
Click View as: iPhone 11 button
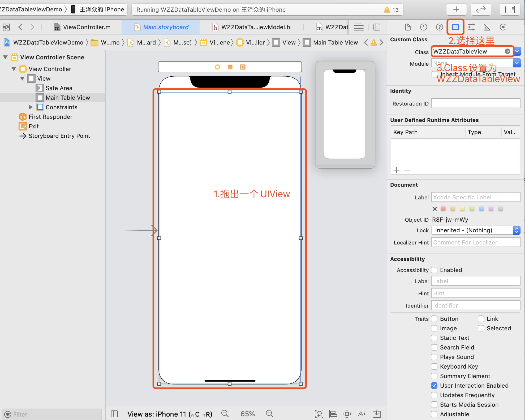pyautogui.click(x=170, y=414)
